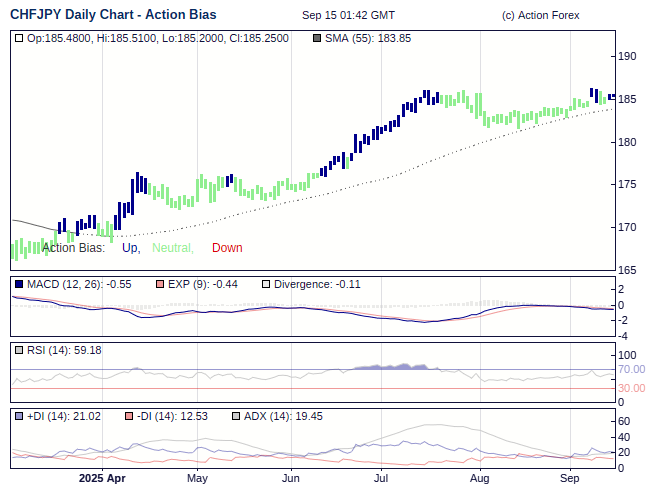This screenshot has width=650, height=489.
Task: Select the 'Up' action bias label
Action: [x=131, y=248]
